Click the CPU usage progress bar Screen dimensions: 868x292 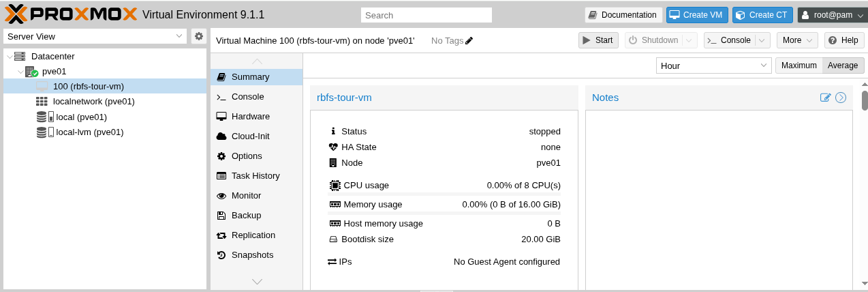point(444,194)
